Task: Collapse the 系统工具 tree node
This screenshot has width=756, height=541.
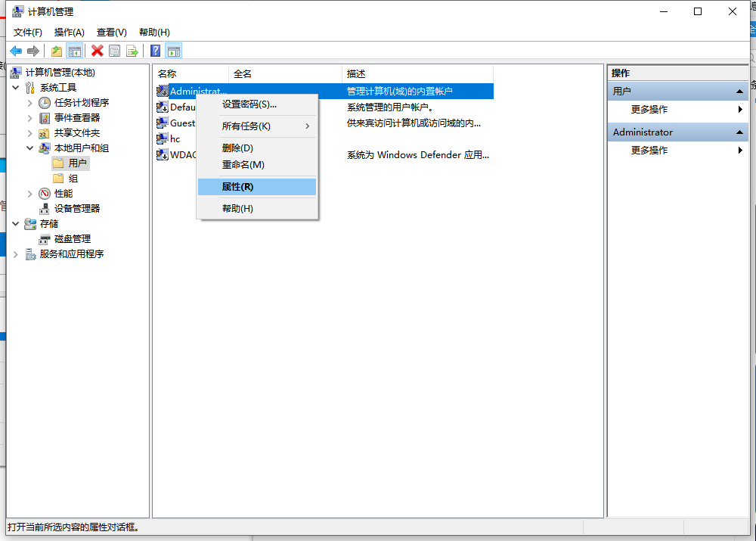Action: 15,87
